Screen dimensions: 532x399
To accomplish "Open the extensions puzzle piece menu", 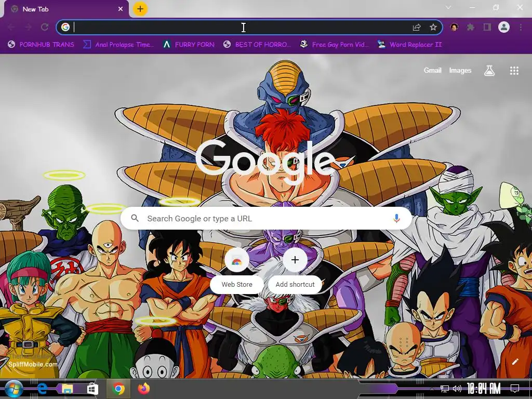I will (471, 27).
